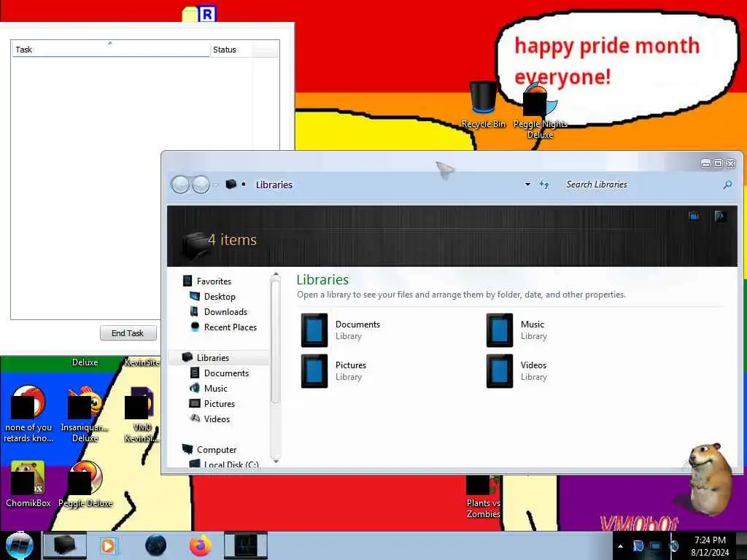Click the Libraries breadcrumb in address bar

point(274,184)
